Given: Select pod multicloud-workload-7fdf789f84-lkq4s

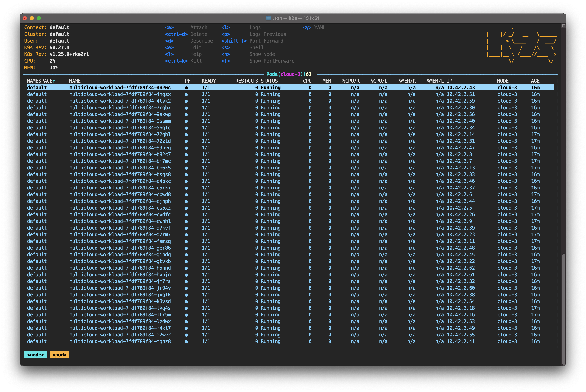Looking at the screenshot, I should point(290,308).
